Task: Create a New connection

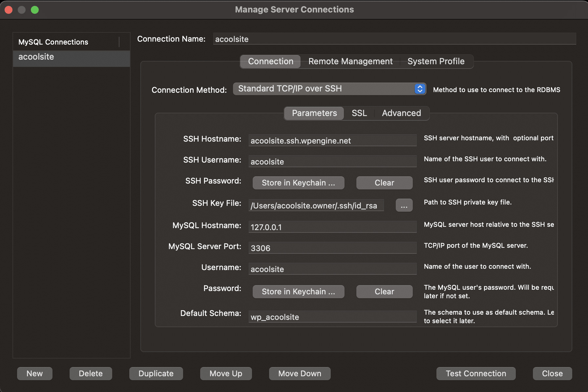Action: click(34, 373)
